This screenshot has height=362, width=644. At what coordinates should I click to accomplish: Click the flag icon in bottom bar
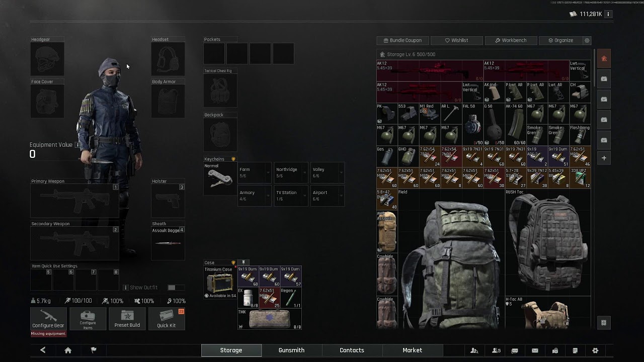[94, 350]
